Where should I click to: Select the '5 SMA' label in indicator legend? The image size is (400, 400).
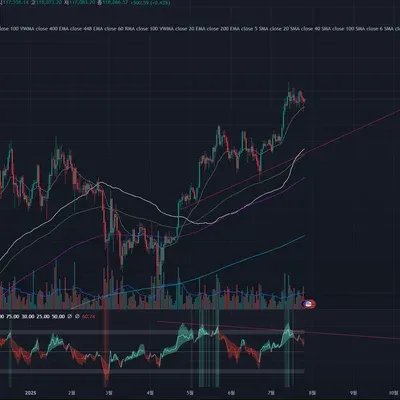(261, 29)
